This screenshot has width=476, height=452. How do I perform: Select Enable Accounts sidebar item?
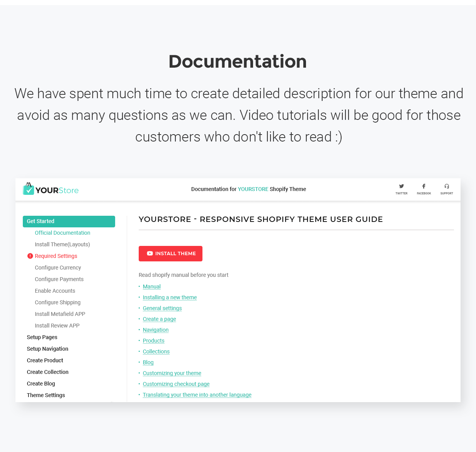point(55,291)
